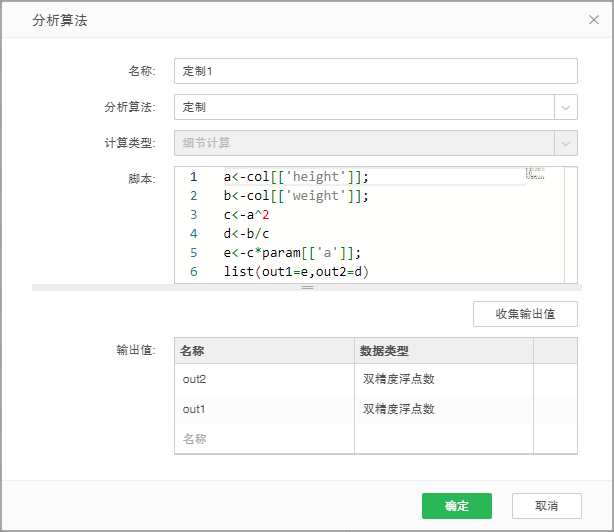Image resolution: width=614 pixels, height=532 pixels.
Task: Click the script editor resize handle
Action: coord(307,288)
